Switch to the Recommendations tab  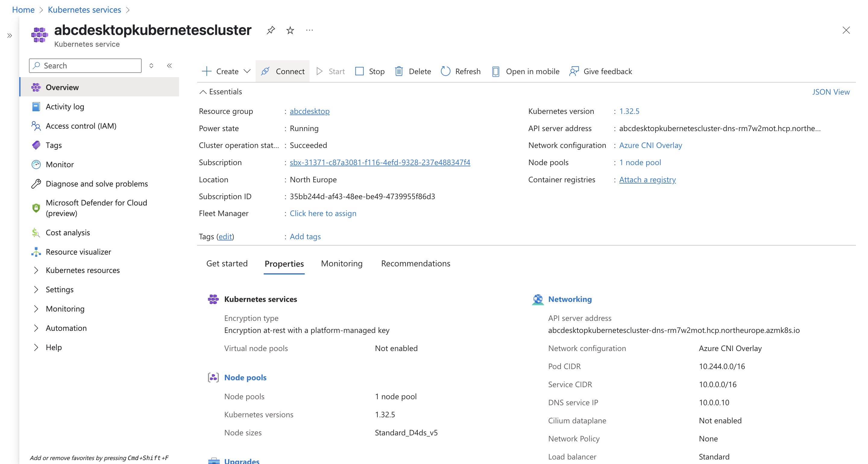tap(415, 264)
